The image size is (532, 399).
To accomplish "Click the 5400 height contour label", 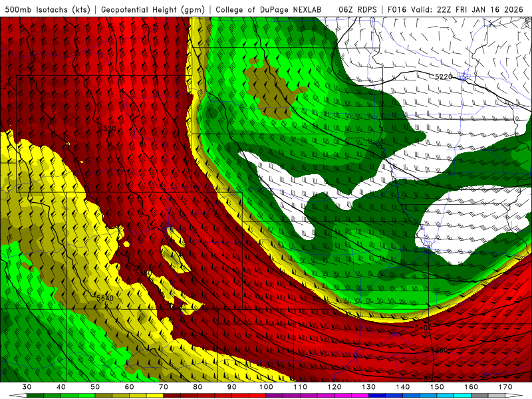I will [x=423, y=328].
